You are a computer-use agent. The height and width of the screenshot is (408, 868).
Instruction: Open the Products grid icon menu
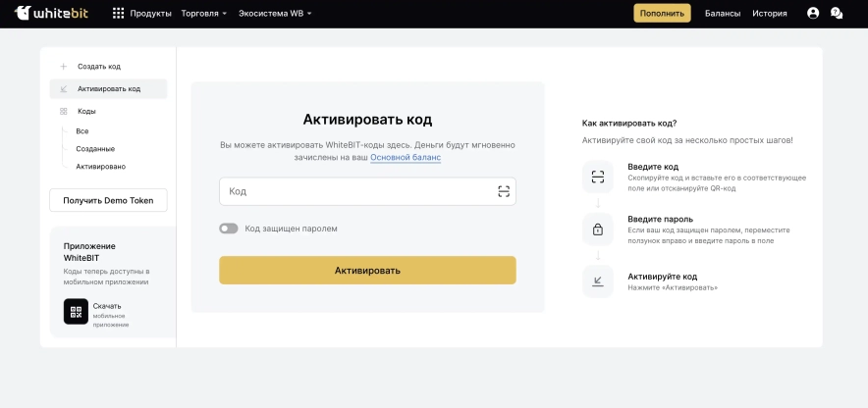[118, 14]
